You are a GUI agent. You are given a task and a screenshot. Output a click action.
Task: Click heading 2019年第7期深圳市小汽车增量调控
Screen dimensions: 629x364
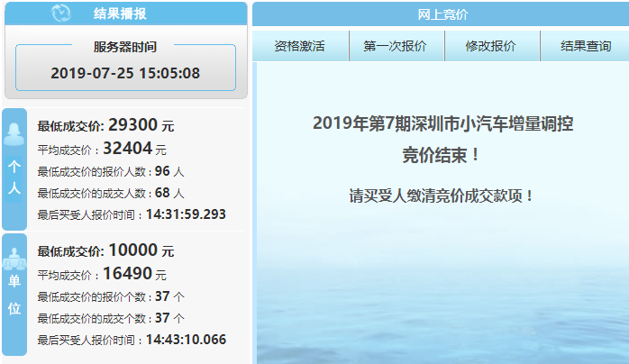coord(442,123)
